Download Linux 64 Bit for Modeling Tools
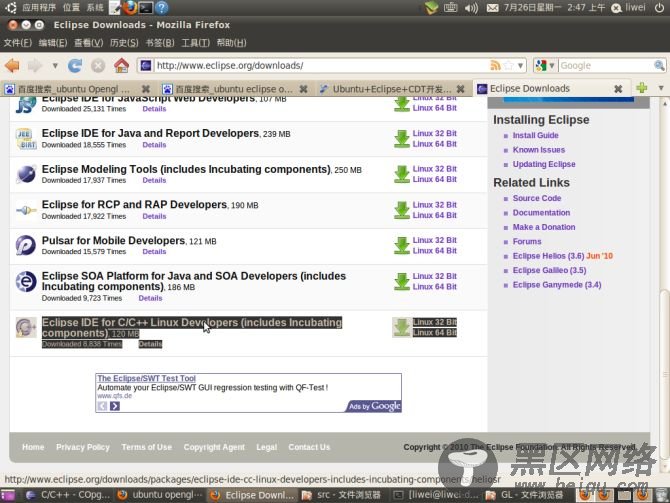 [435, 179]
